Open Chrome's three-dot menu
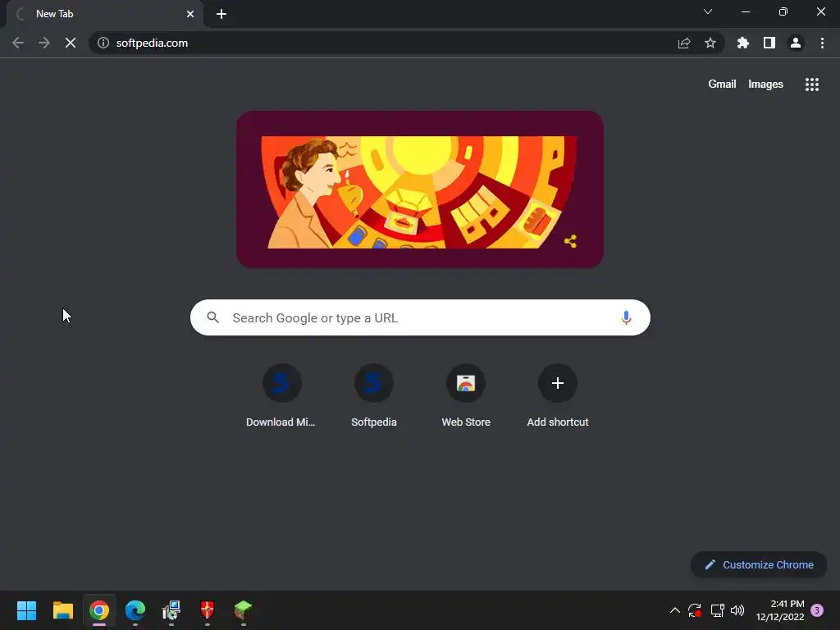 coord(822,43)
